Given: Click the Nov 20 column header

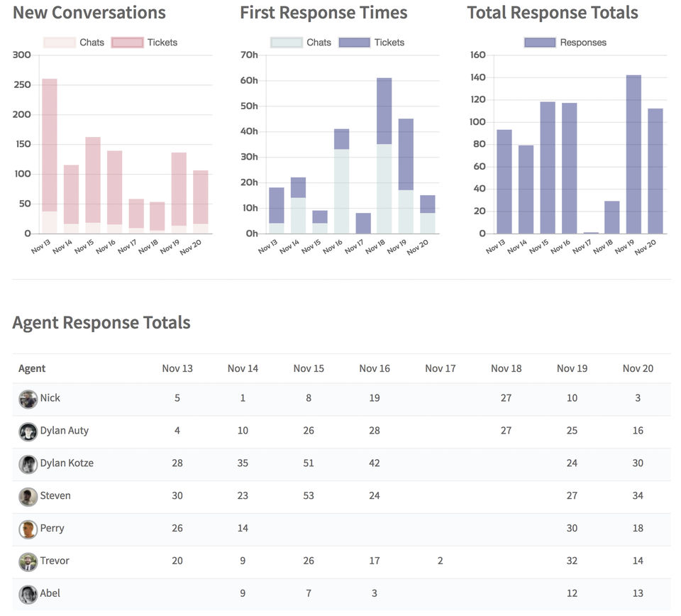Looking at the screenshot, I should (638, 368).
